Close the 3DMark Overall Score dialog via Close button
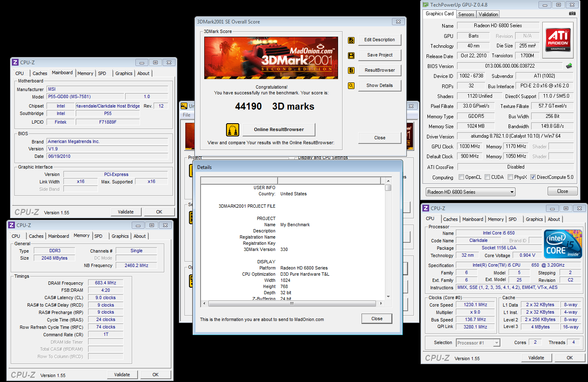Screen dimensions: 588x382 click(x=380, y=138)
